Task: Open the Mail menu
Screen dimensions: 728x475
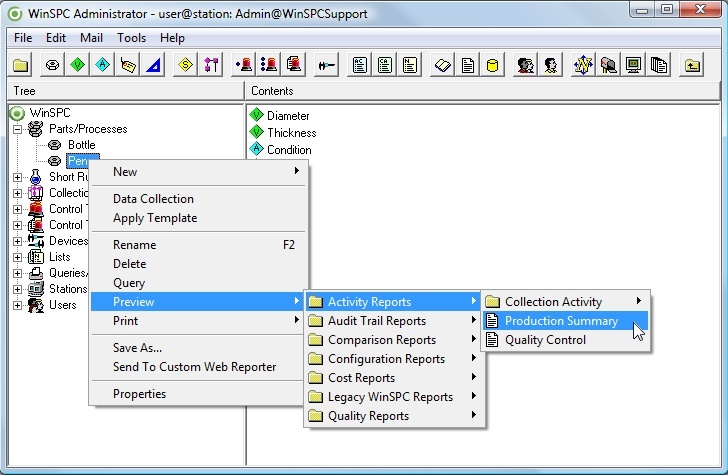Action: 91,38
